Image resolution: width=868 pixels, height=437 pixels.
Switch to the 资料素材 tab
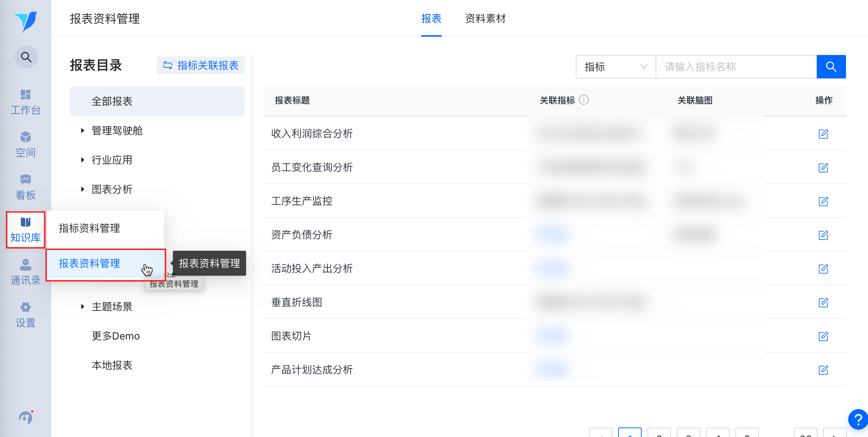[485, 18]
